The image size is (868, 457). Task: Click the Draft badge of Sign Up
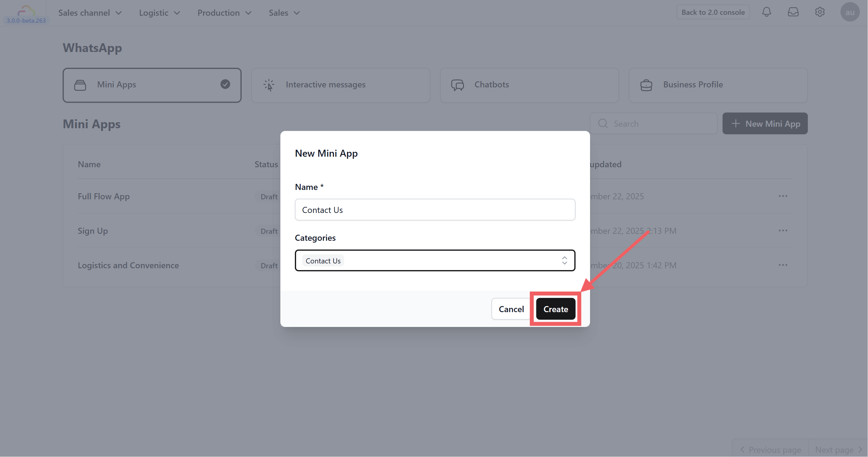coord(269,231)
